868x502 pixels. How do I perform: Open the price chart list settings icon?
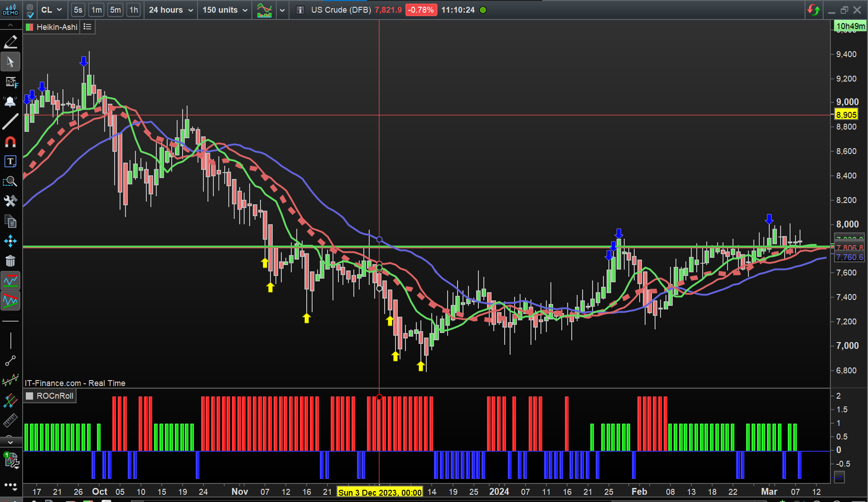87,27
